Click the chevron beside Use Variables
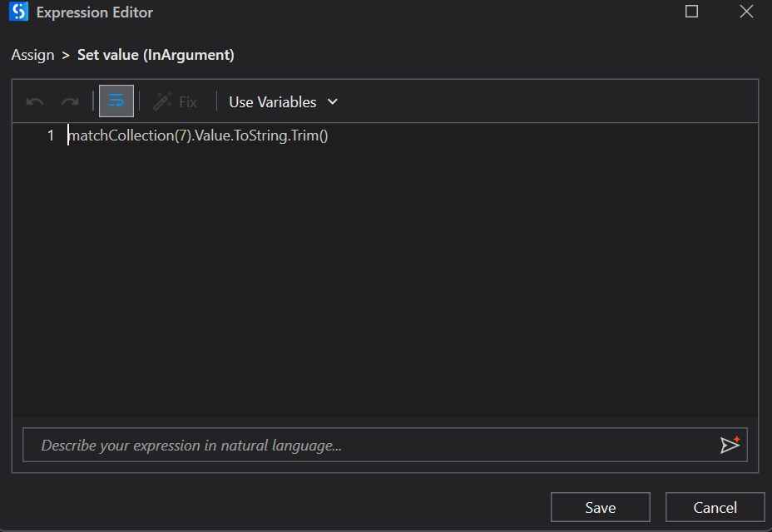The width and height of the screenshot is (772, 532). [332, 101]
